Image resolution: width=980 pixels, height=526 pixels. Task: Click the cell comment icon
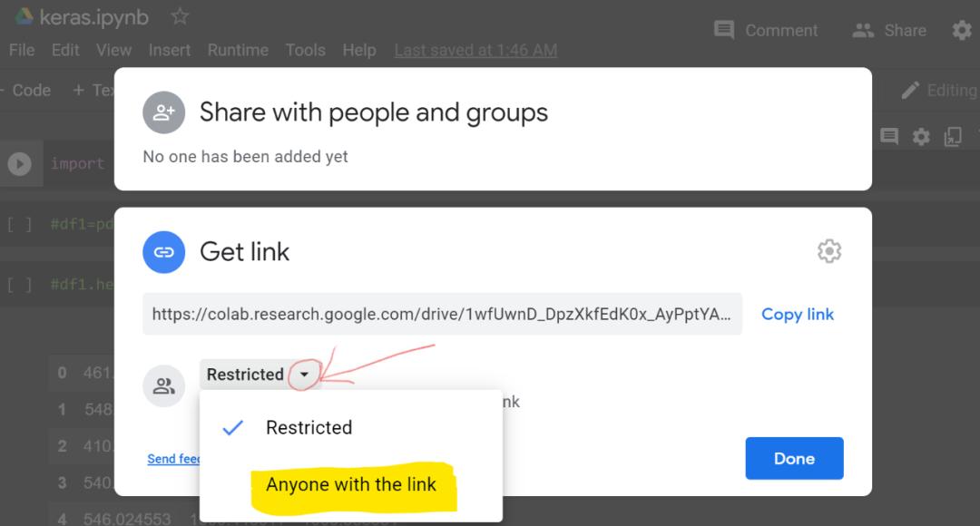click(889, 135)
